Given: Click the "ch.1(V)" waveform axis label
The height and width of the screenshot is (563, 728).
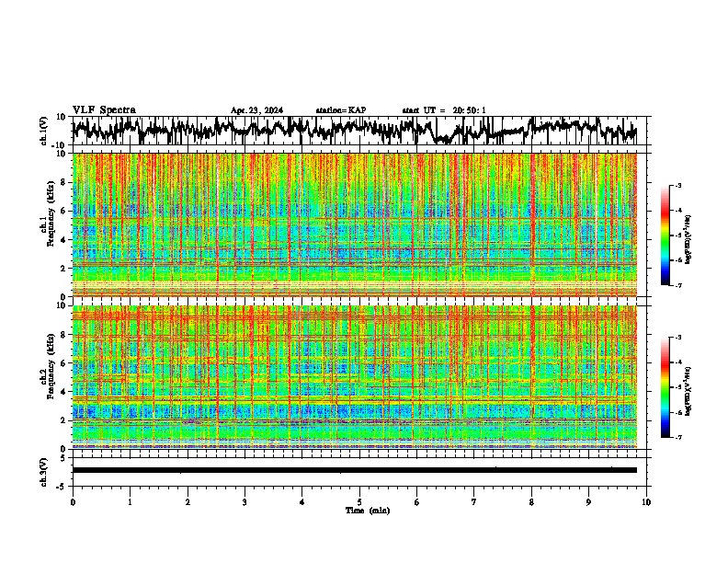Looking at the screenshot, I should click(x=44, y=131).
